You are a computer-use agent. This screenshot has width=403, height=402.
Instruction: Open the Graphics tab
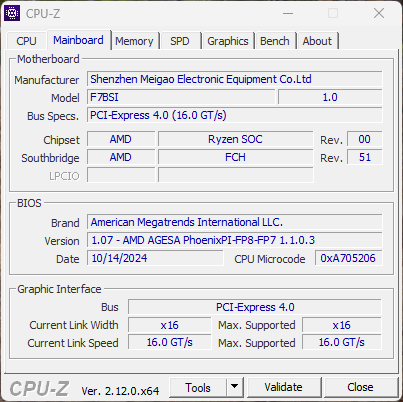click(x=228, y=41)
